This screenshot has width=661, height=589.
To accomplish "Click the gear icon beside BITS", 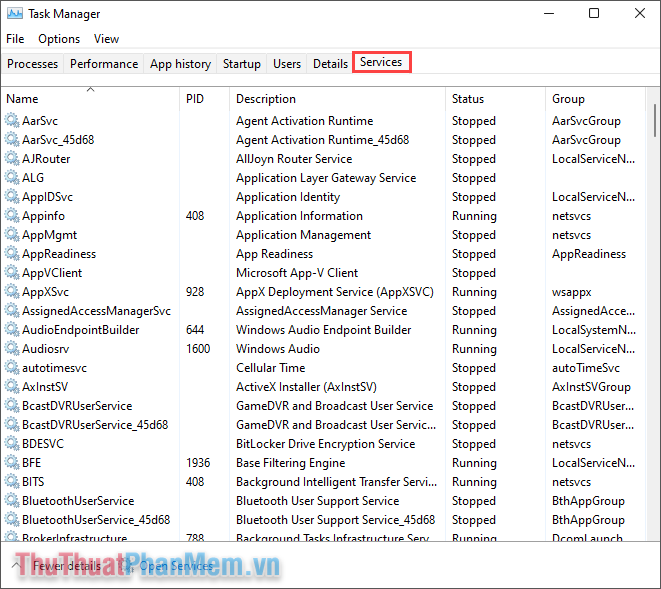I will click(12, 481).
